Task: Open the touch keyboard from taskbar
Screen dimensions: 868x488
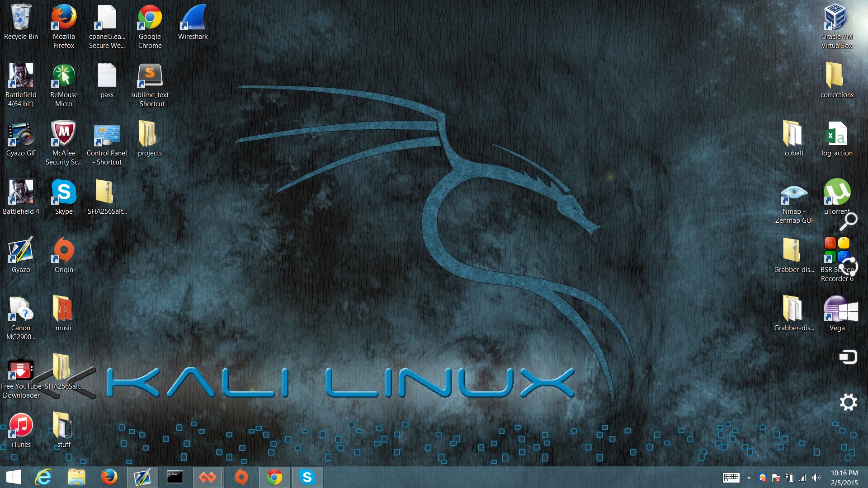Action: tap(731, 478)
